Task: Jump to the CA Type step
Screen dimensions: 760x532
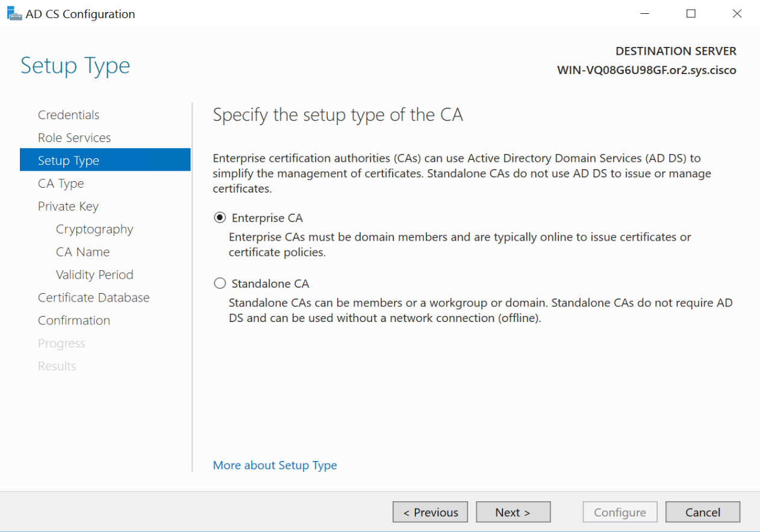Action: (x=61, y=184)
